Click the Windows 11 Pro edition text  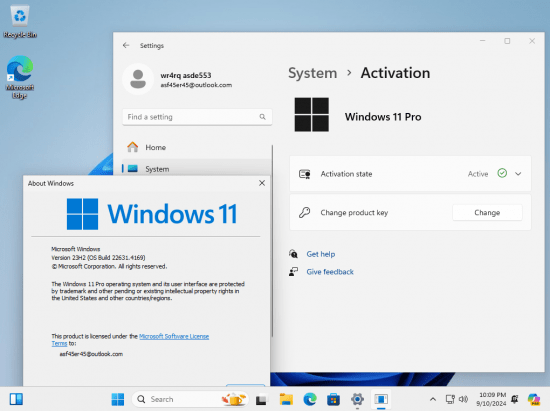pos(383,117)
